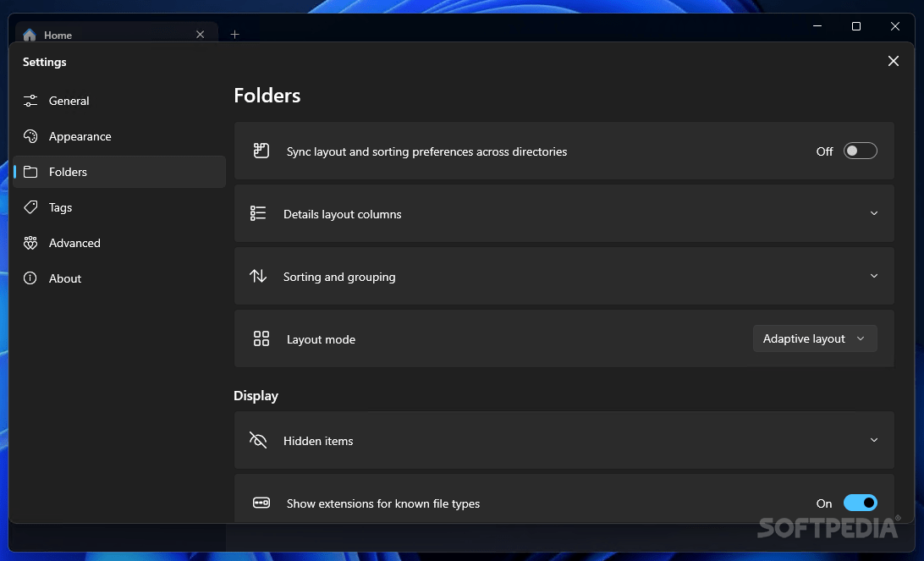Click the Appearance palette icon

(30, 136)
